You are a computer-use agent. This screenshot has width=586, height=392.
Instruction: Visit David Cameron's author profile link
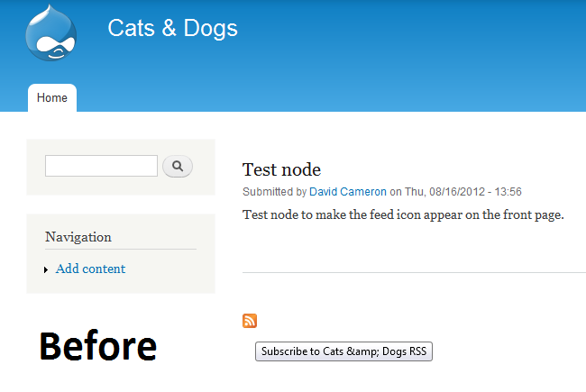348,192
